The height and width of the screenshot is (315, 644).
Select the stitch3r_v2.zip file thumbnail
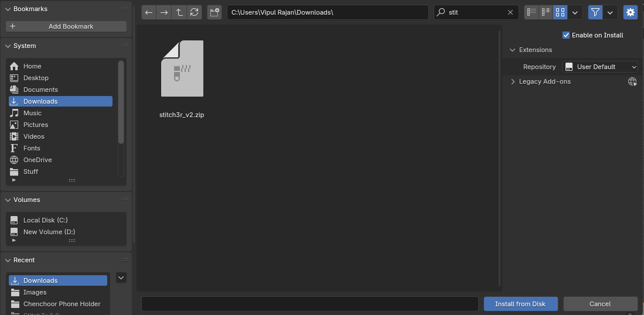182,69
